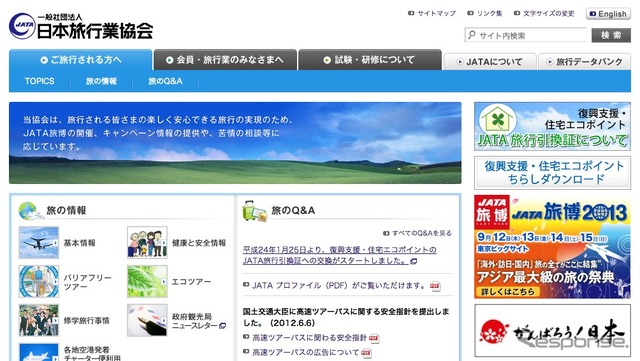Click bullet icon before 文字サイズの変更
Viewport: 640px width, 361px height.
517,13
